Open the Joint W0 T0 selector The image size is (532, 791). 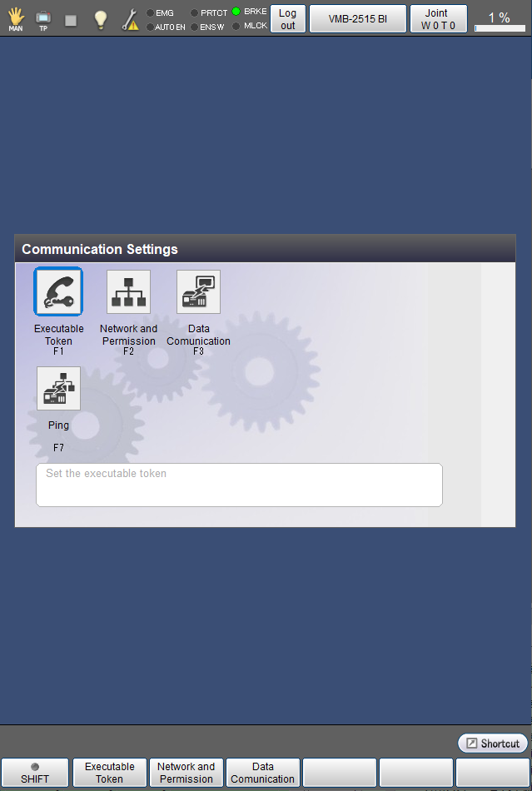click(x=438, y=18)
